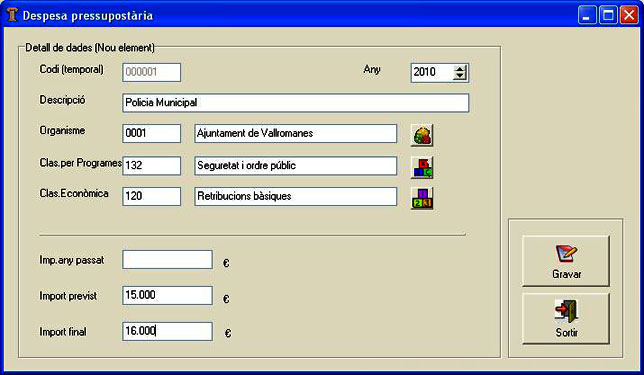
Task: Click the Import previst field 15.000
Action: click(168, 295)
